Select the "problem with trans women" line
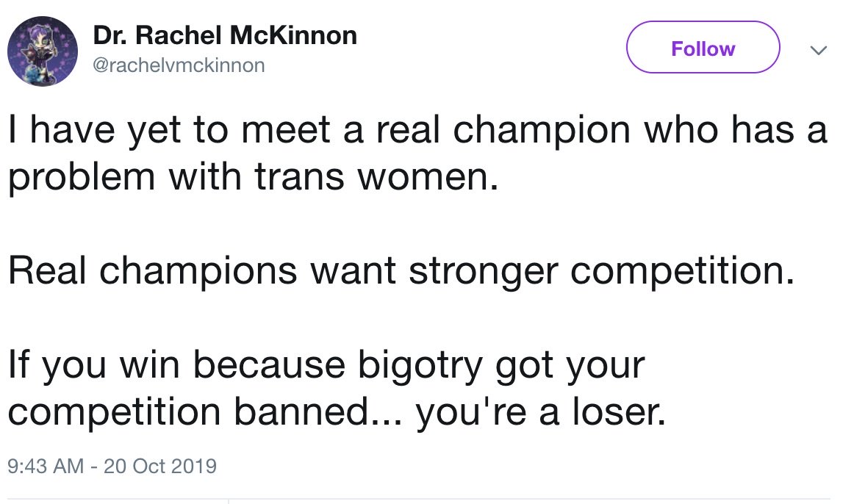854x504 pixels. click(x=248, y=179)
